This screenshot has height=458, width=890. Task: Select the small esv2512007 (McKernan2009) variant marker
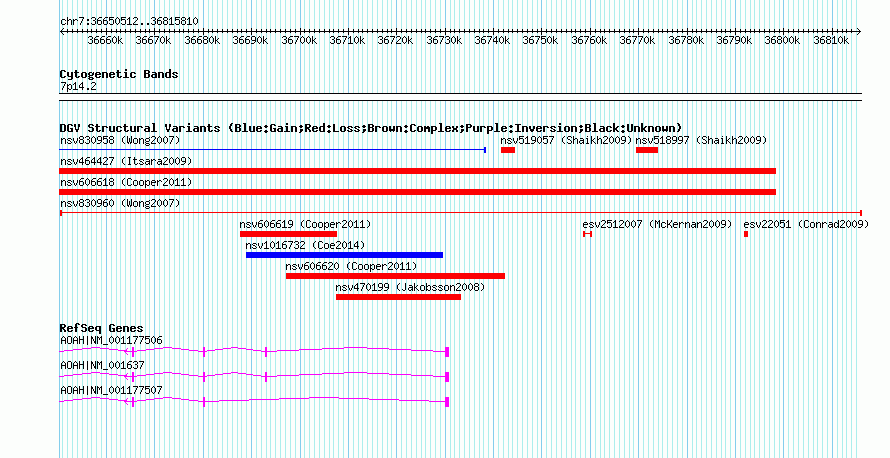pos(587,234)
